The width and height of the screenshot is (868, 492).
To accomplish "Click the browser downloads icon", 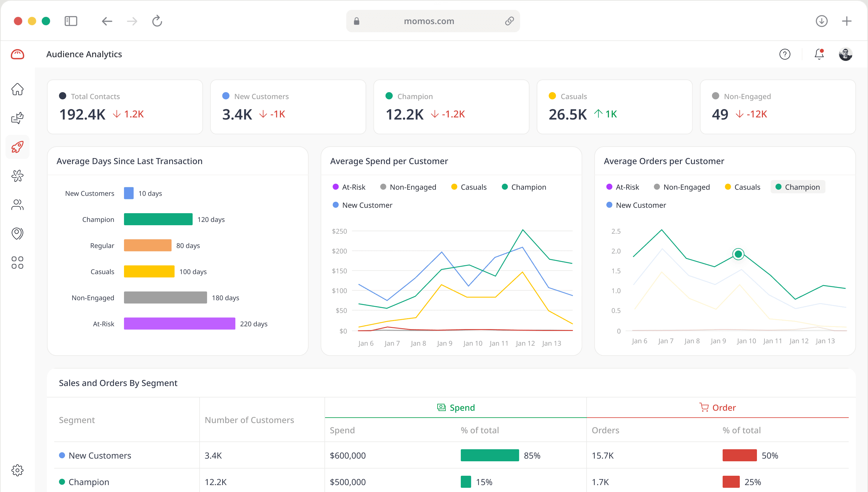I will click(x=822, y=21).
